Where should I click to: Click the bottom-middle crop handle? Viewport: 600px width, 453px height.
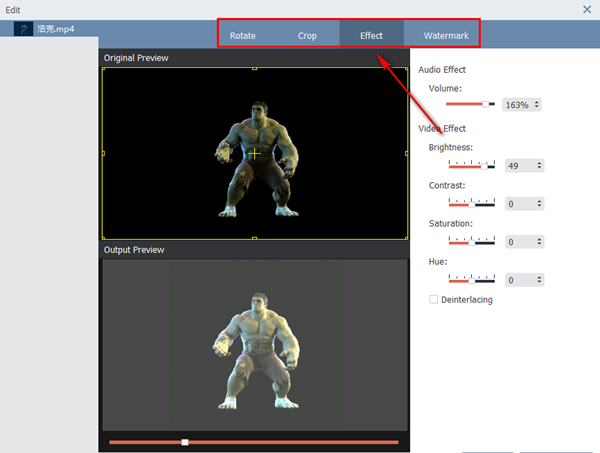[254, 238]
